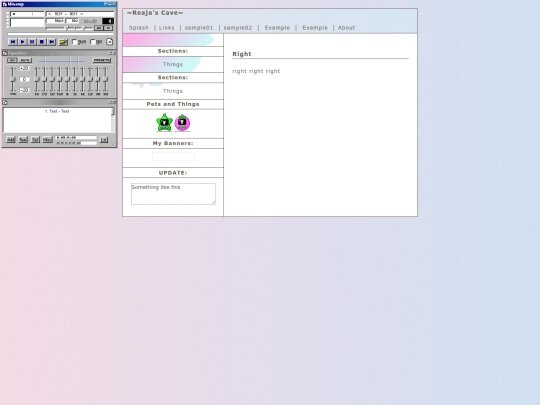Toggle the PL playlist window button in Winamp

pyautogui.click(x=108, y=28)
